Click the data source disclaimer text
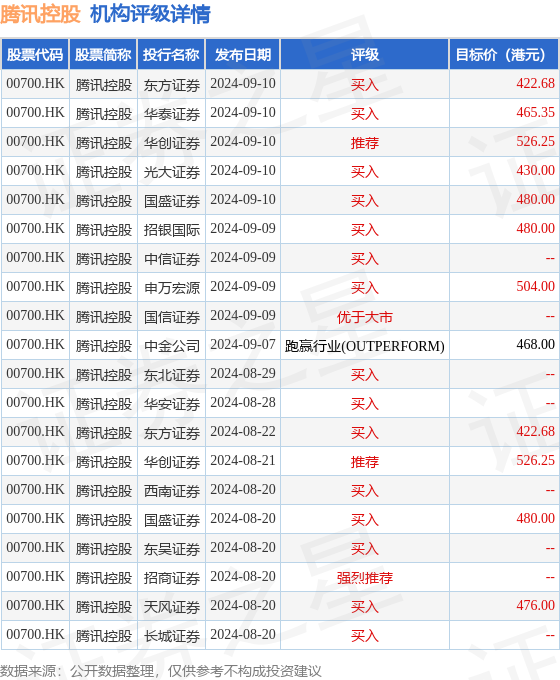Screen dimensions: 560x680 (x=160, y=671)
